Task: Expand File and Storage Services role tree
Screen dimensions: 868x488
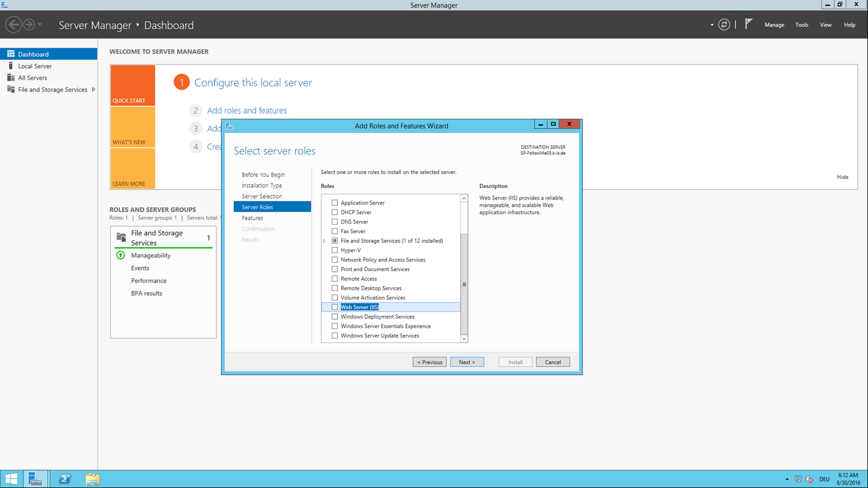Action: click(x=325, y=241)
